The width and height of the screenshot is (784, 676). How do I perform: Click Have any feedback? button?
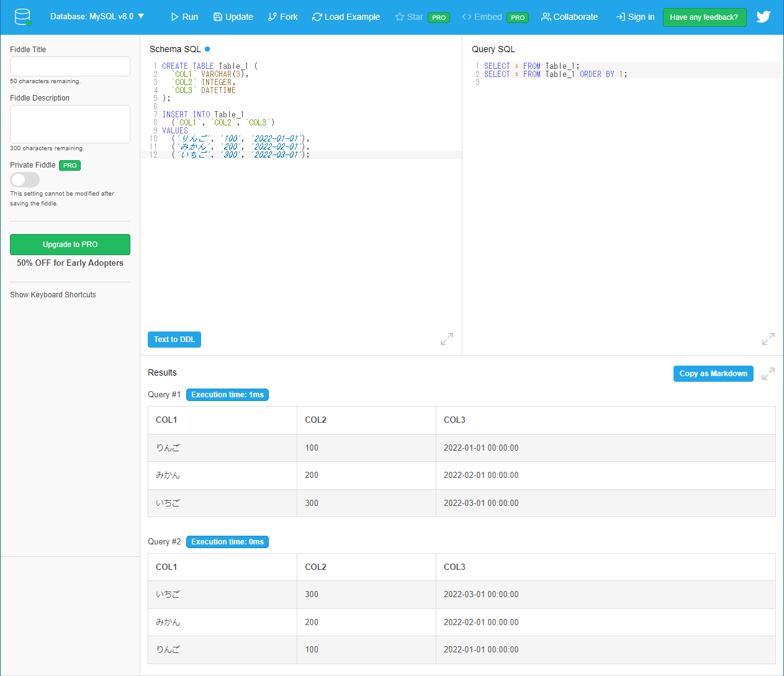tap(705, 17)
